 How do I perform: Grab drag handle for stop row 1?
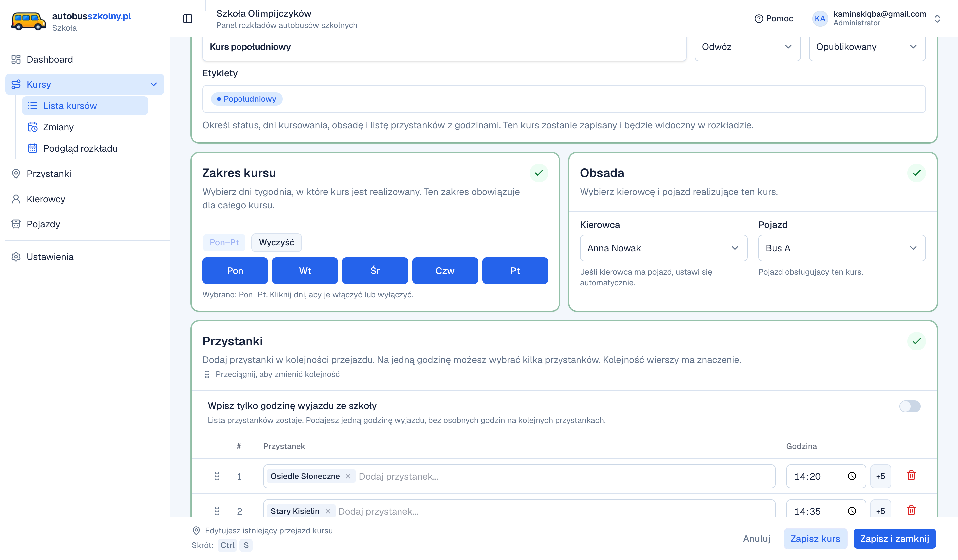[217, 476]
